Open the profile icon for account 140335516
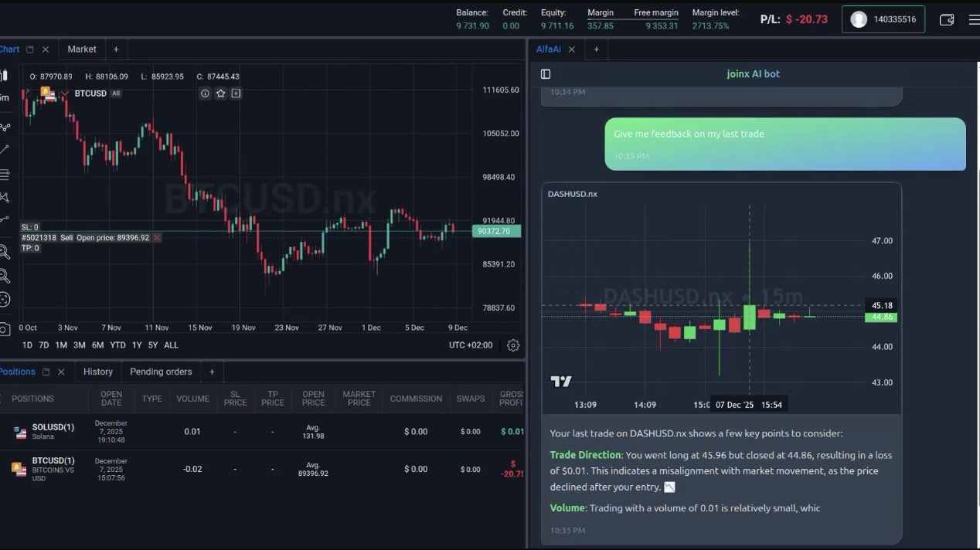The height and width of the screenshot is (550, 980). 858,19
